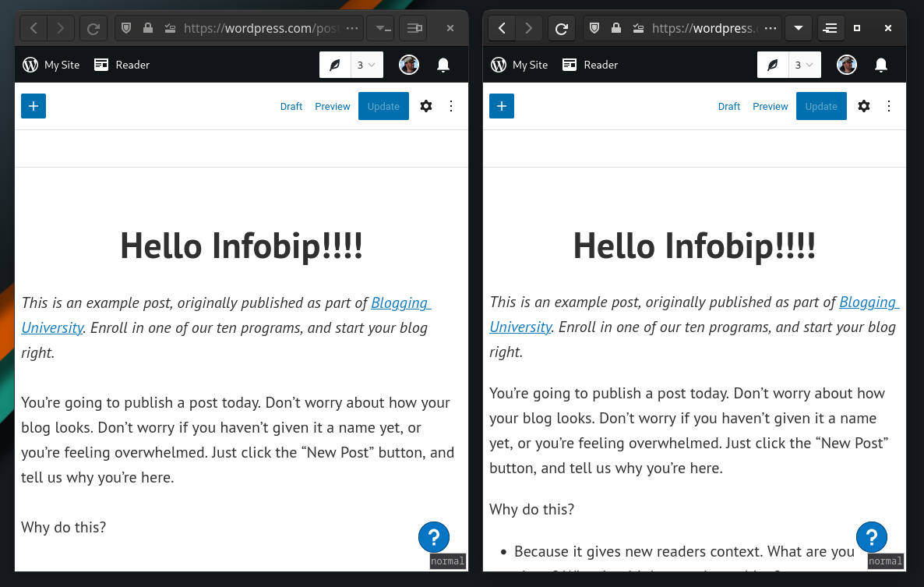Open My Site in the left window
Image resolution: width=924 pixels, height=587 pixels.
click(x=51, y=65)
